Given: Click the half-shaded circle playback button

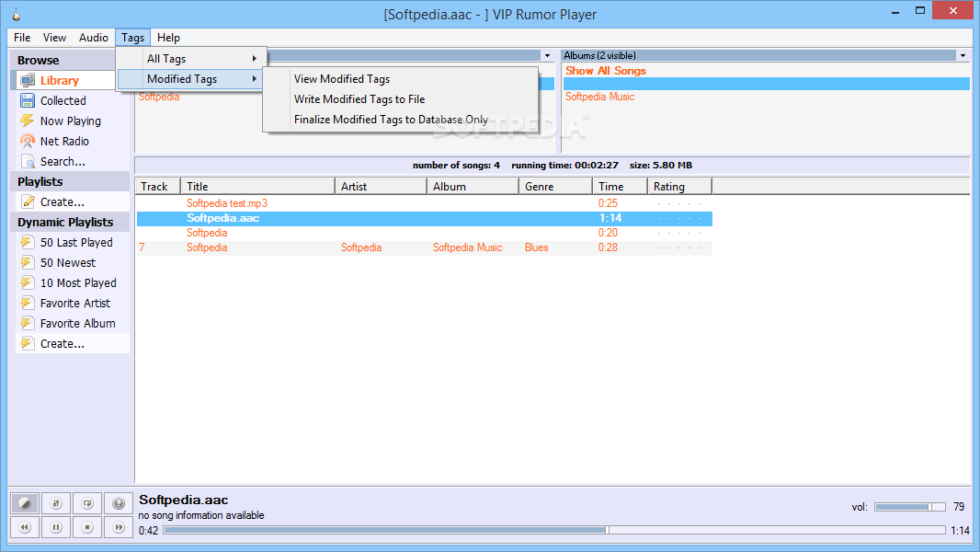Looking at the screenshot, I should (25, 503).
